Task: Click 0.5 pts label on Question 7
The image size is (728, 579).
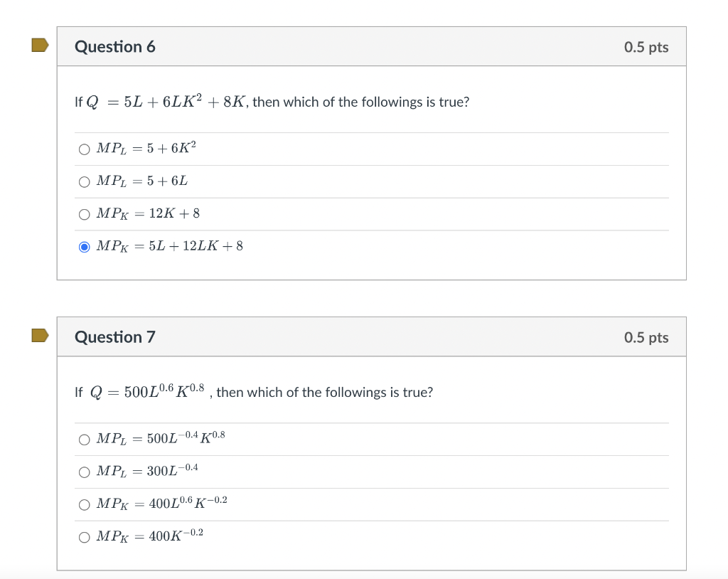Action: tap(646, 337)
